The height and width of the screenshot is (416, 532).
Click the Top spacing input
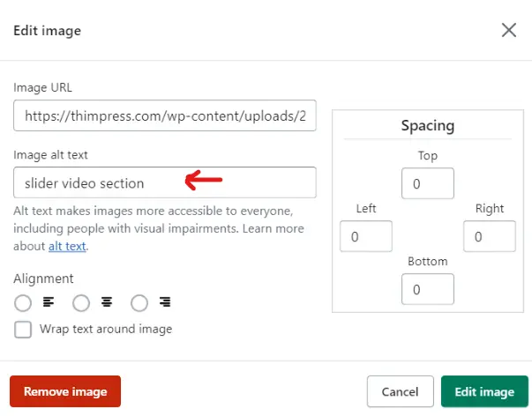(x=428, y=183)
